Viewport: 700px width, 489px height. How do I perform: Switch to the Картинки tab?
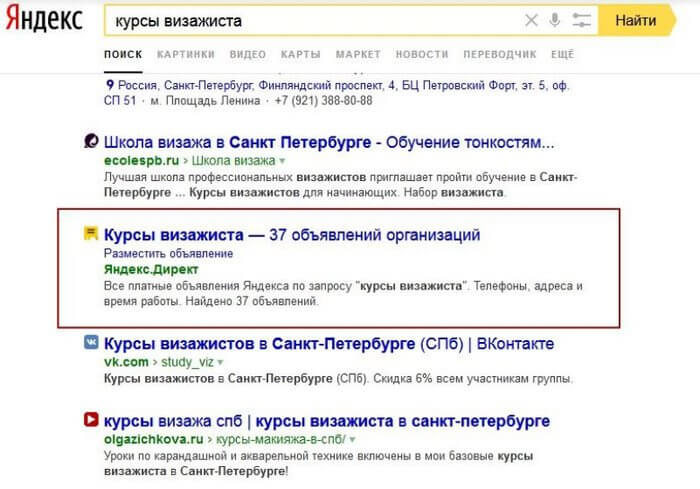[x=186, y=54]
